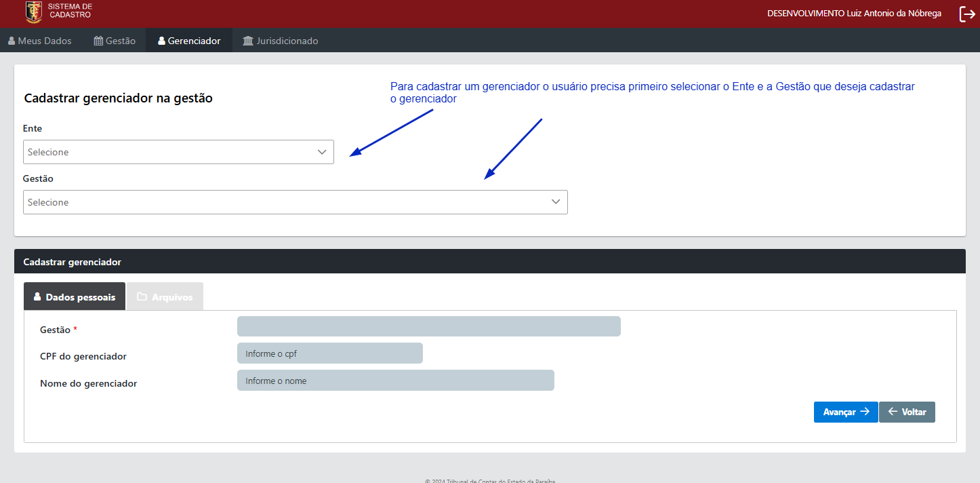Image resolution: width=980 pixels, height=483 pixels.
Task: Open the Jurisdicionado menu item
Action: (x=281, y=41)
